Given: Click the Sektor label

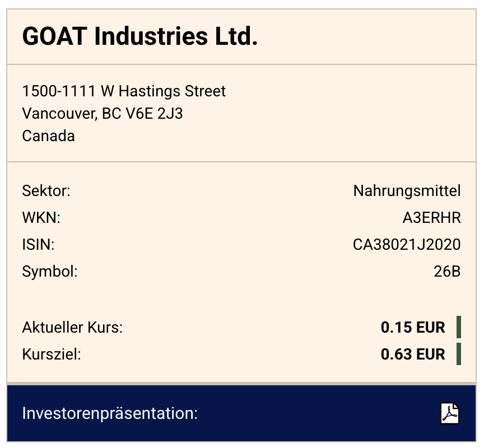Looking at the screenshot, I should click(46, 191).
